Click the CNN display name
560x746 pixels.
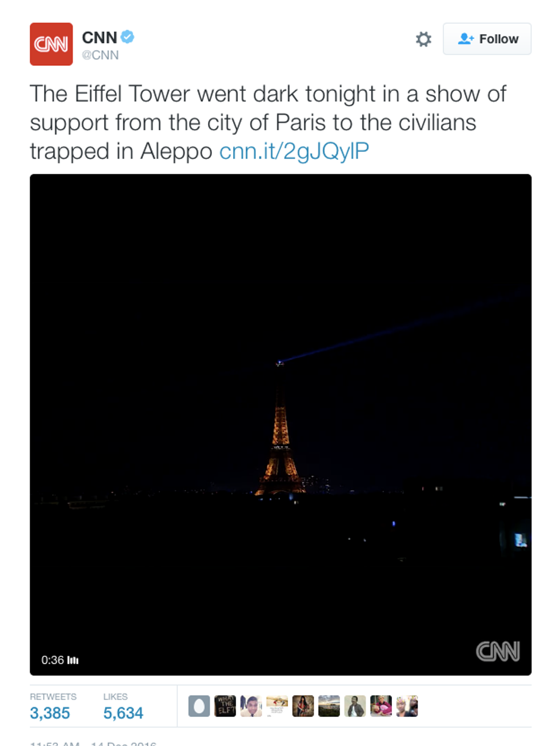pyautogui.click(x=99, y=38)
